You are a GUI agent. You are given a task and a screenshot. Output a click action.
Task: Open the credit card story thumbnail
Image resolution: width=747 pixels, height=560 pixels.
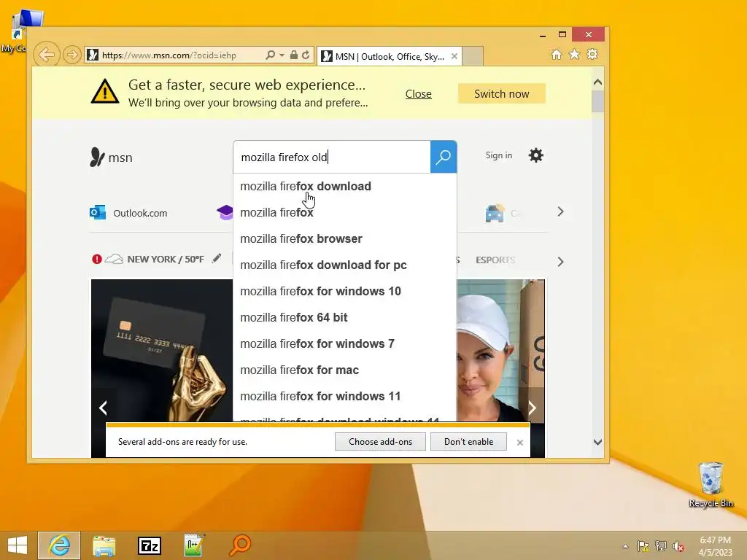[x=162, y=350]
